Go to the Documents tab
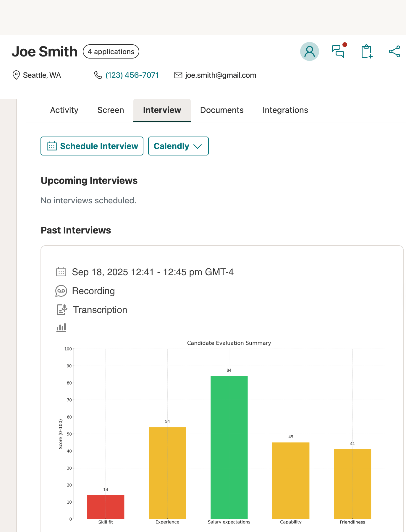Image resolution: width=406 pixels, height=532 pixels. tap(222, 110)
